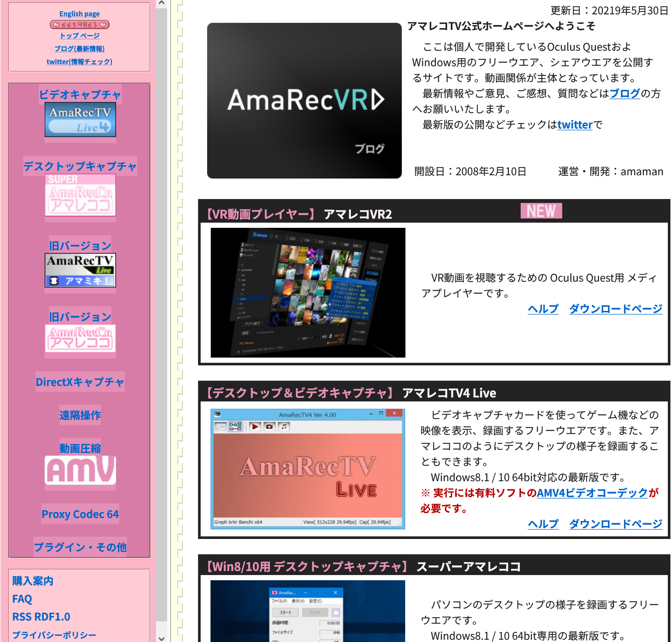Open the SUPER AmaRecCo banner icon
This screenshot has height=642, width=672.
(x=80, y=195)
